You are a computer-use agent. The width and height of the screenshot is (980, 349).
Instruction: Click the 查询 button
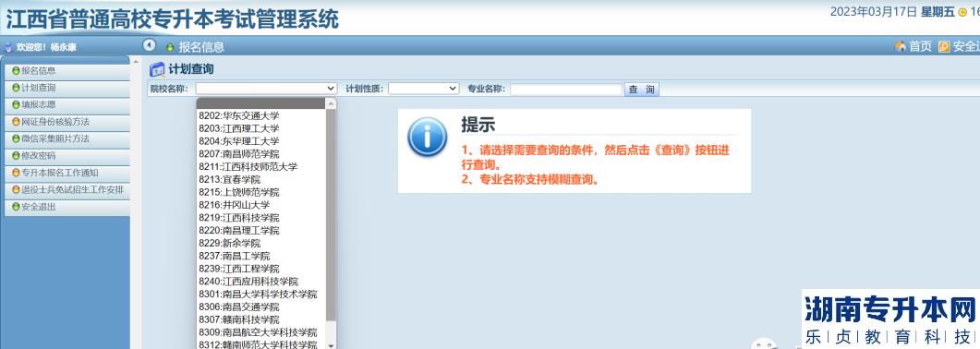(641, 90)
